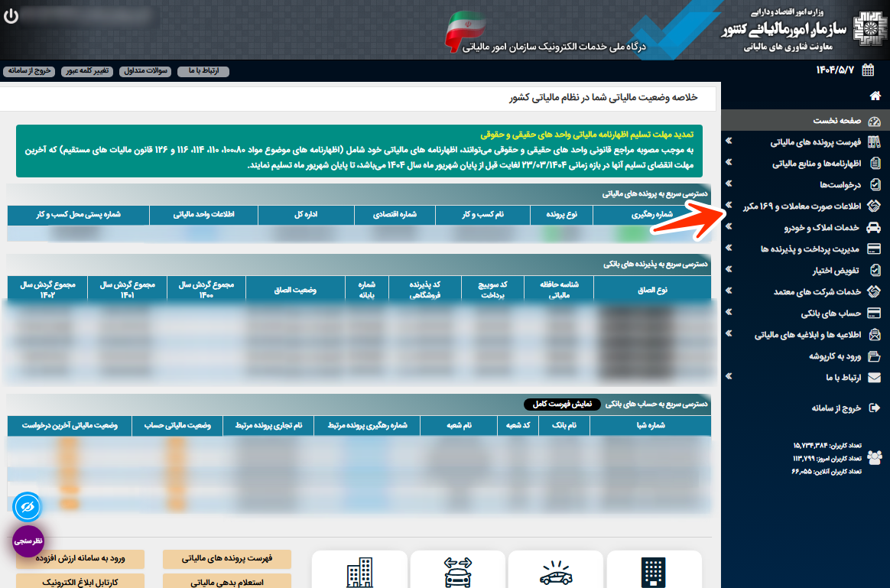This screenshot has width=890, height=588.
Task: Click the orange کارتابل ابلاغ الکترونیک button
Action: [80, 582]
